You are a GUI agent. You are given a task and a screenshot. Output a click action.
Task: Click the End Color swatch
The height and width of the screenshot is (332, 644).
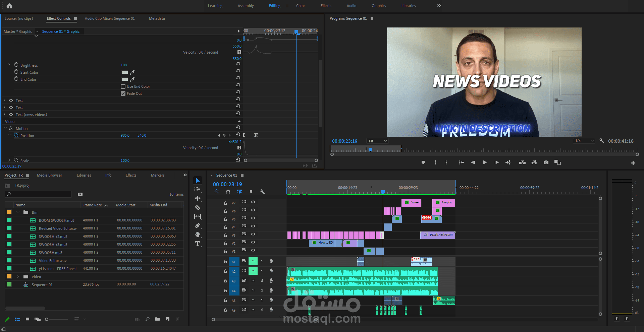click(x=125, y=79)
